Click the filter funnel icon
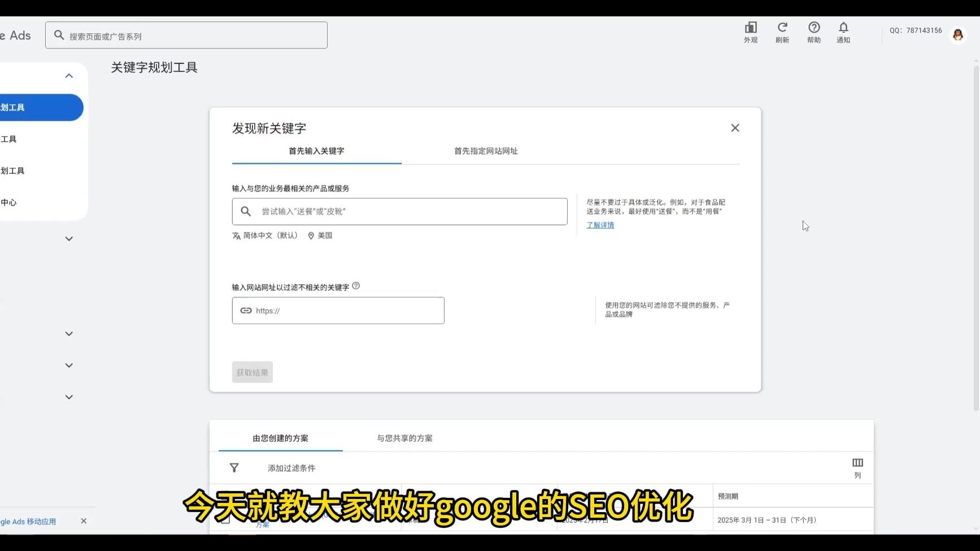The image size is (980, 551). [234, 468]
